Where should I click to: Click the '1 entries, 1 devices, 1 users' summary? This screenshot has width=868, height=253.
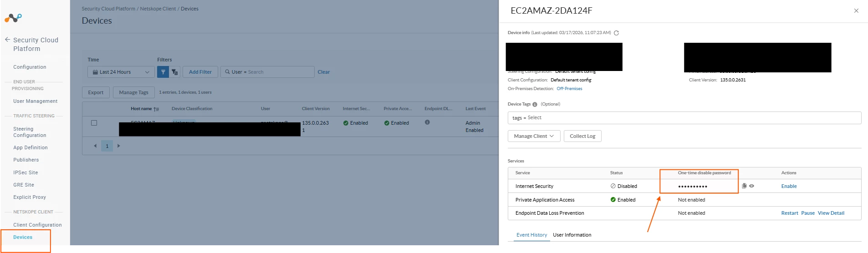point(185,92)
